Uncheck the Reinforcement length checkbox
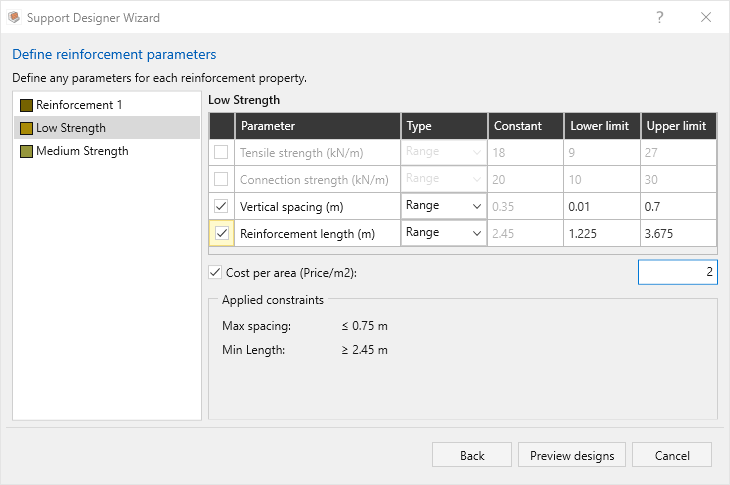Image resolution: width=730 pixels, height=485 pixels. 222,233
